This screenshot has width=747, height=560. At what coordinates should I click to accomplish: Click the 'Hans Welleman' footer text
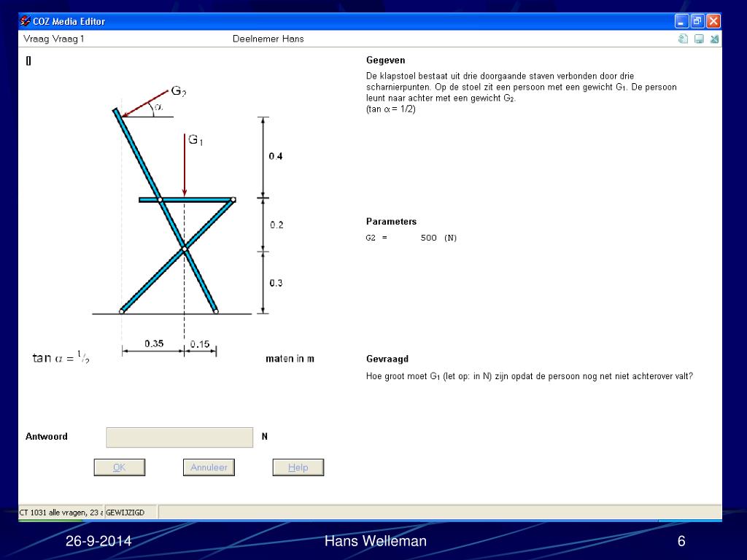pos(376,541)
